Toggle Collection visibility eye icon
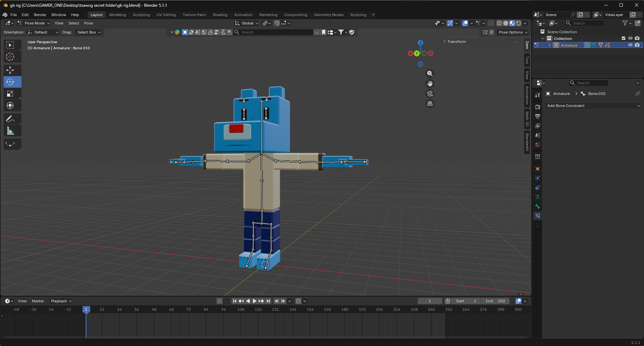This screenshot has height=346, width=644. (630, 38)
